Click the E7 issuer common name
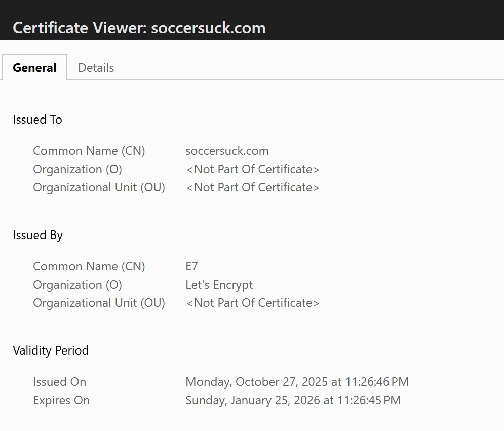 click(x=191, y=266)
